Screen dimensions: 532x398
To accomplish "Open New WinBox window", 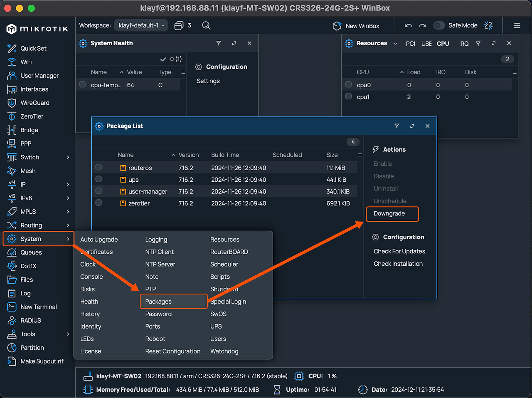I will (x=356, y=26).
